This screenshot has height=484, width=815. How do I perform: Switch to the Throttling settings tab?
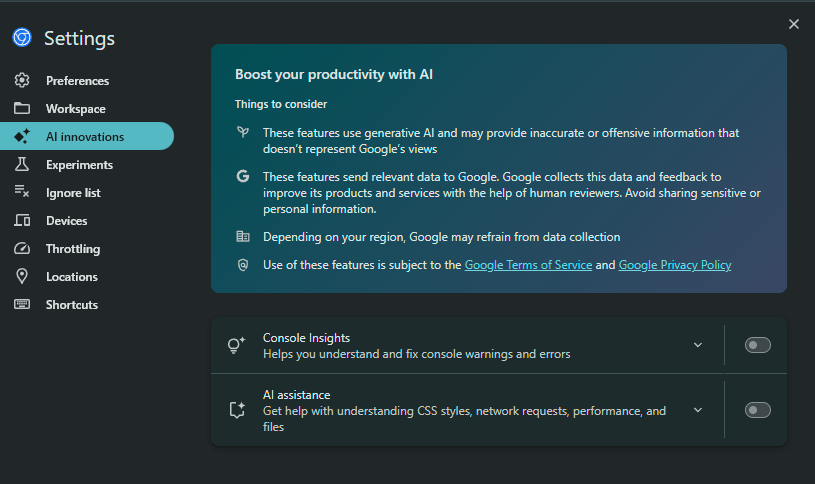click(x=73, y=249)
